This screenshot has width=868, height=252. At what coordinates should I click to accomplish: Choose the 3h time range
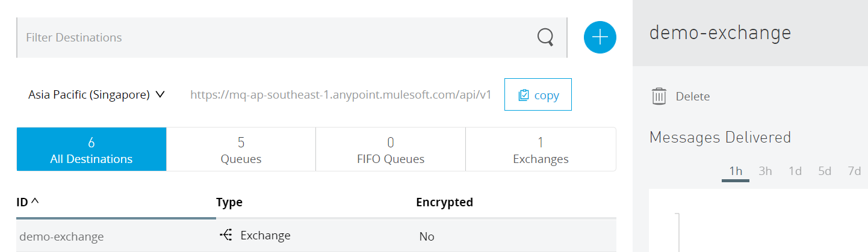coord(765,171)
